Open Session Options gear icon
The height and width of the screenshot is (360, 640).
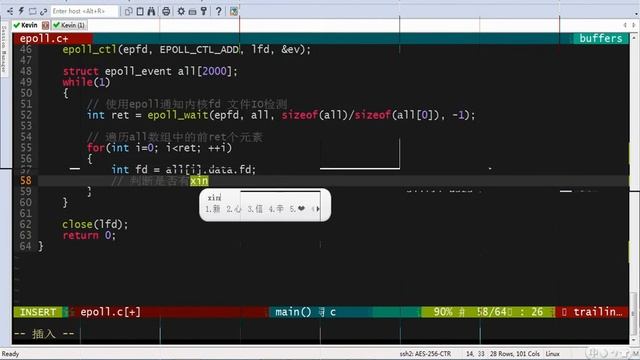click(x=181, y=11)
